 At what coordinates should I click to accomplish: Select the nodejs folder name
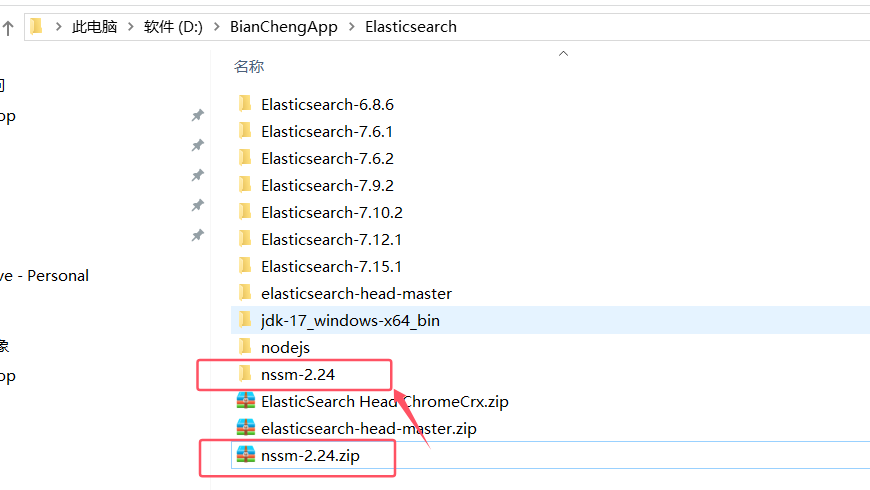[x=285, y=348]
